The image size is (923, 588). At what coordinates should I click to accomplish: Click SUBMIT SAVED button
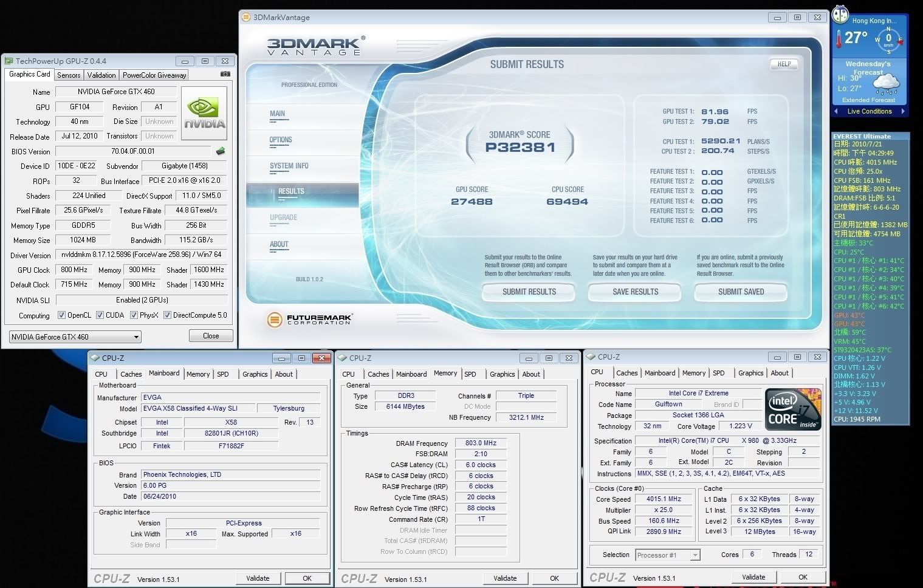(x=741, y=292)
